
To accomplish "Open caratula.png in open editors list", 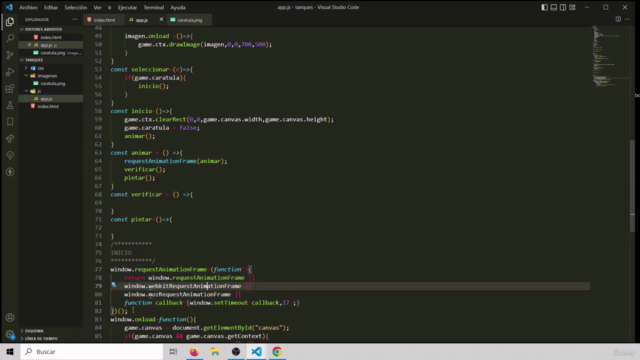I will [x=53, y=53].
